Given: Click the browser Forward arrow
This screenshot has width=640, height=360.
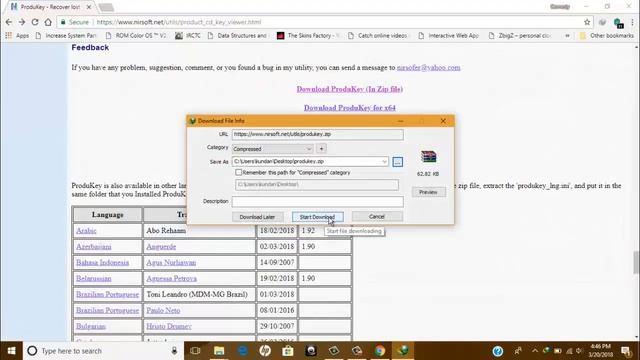Looking at the screenshot, I should [22, 22].
